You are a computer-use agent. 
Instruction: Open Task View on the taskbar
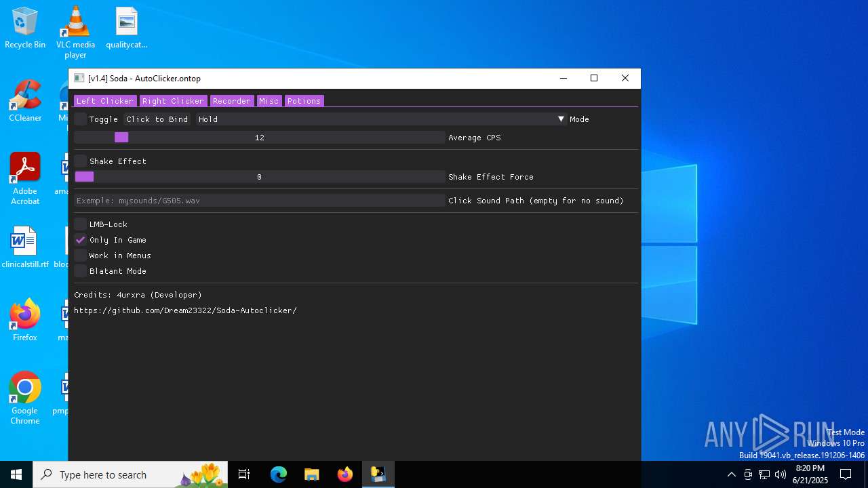244,474
